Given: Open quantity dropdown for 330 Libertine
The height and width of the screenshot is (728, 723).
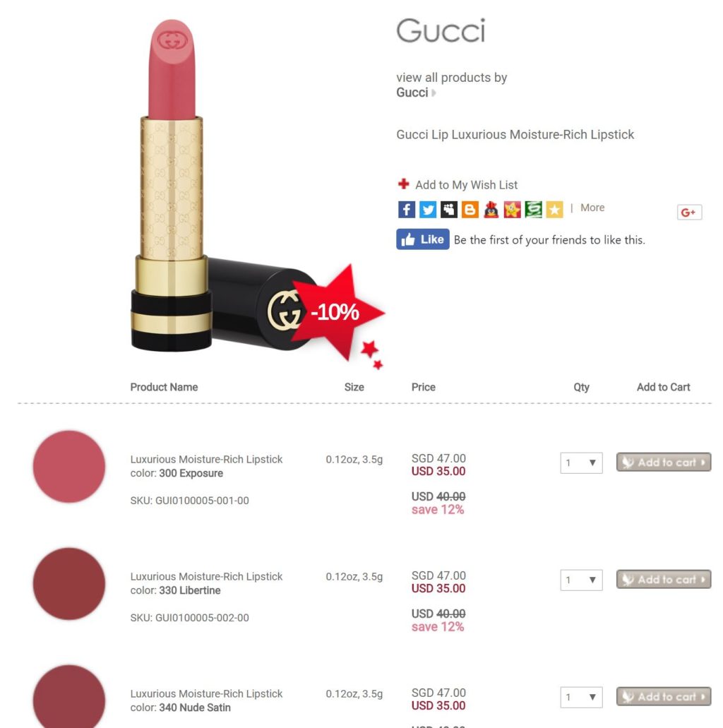Looking at the screenshot, I should (581, 580).
